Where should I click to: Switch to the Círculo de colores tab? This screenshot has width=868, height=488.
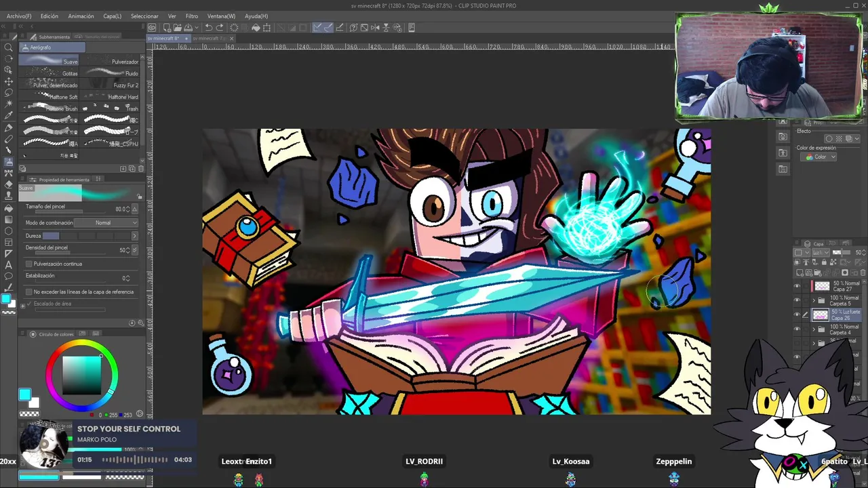[53, 334]
